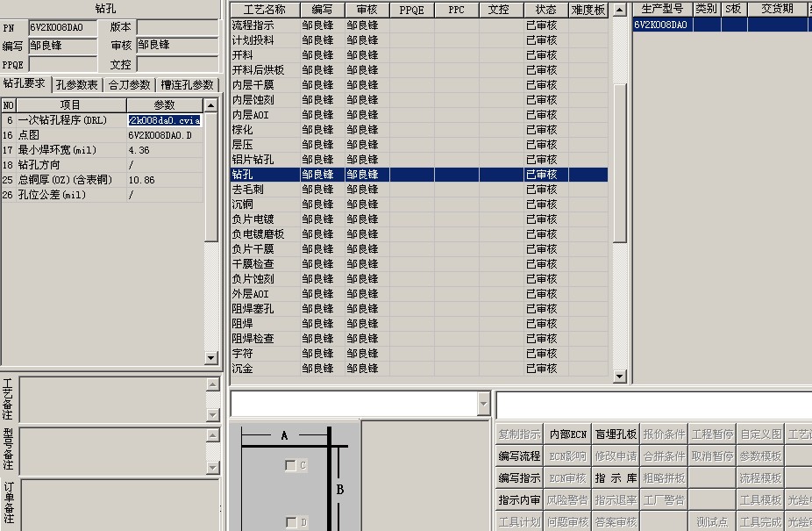Click the 指示内审 button
The width and height of the screenshot is (812, 531).
click(519, 500)
